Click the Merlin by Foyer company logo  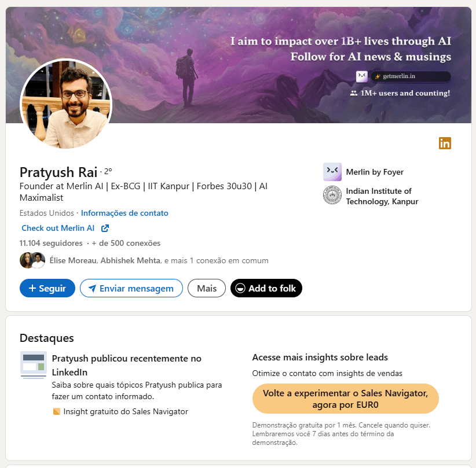click(x=332, y=172)
